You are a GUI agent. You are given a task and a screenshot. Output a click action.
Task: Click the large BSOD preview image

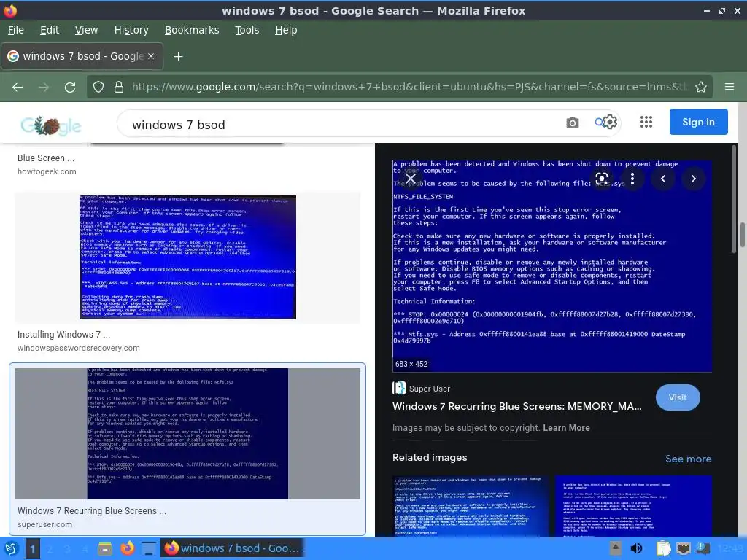pyautogui.click(x=552, y=265)
